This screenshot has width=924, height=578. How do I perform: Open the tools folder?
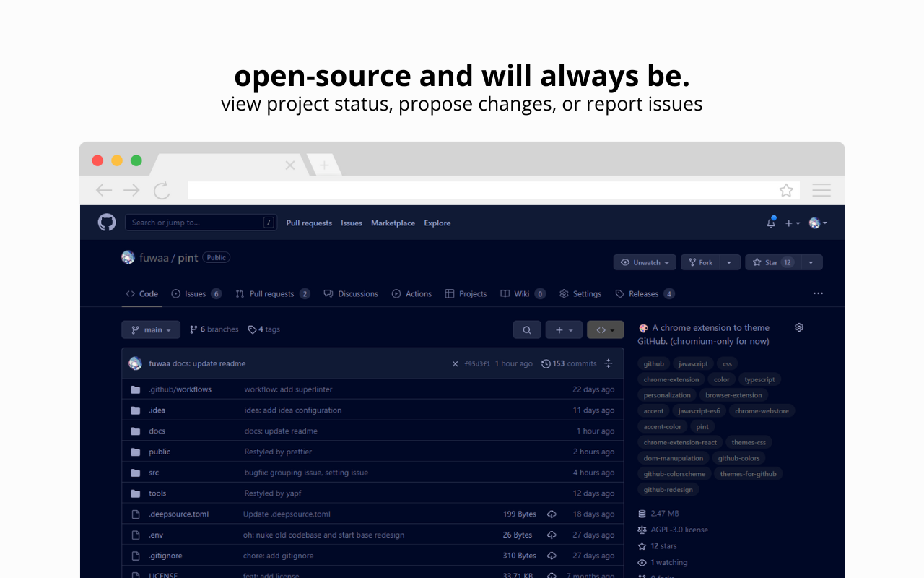point(157,493)
